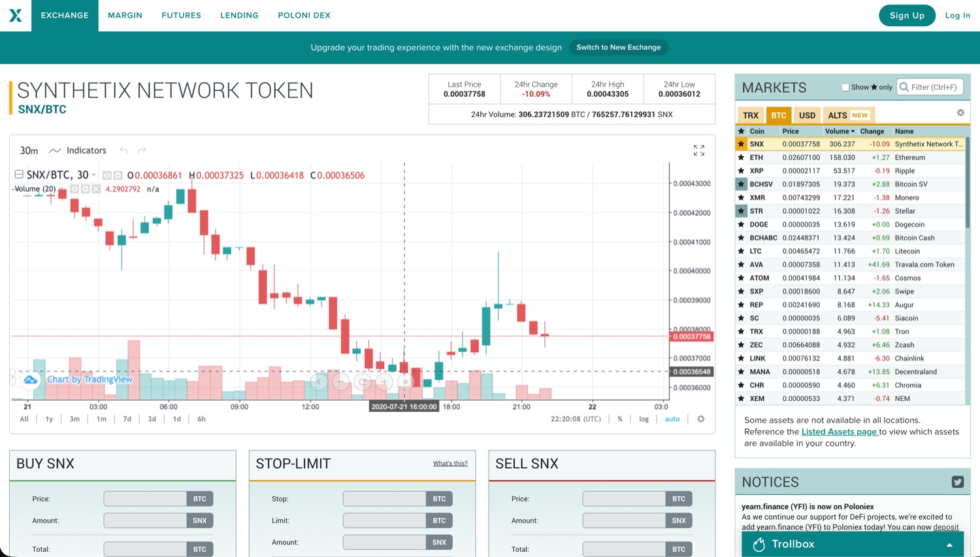Open chart properties gear near auto
980x557 pixels.
700,419
